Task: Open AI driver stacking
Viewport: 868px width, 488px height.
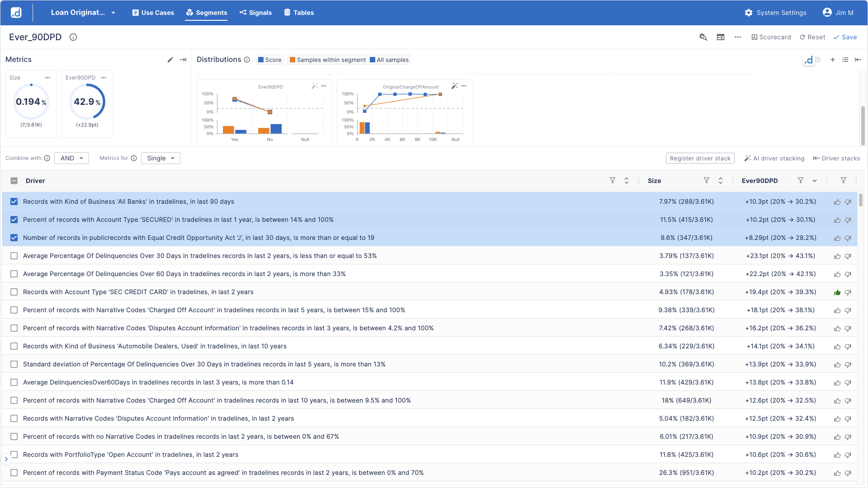Action: coord(774,158)
